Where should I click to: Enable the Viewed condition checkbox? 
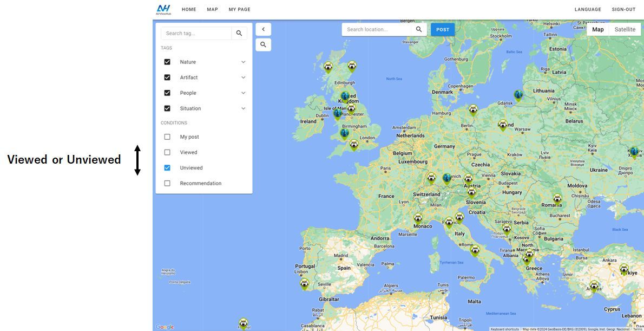point(167,152)
